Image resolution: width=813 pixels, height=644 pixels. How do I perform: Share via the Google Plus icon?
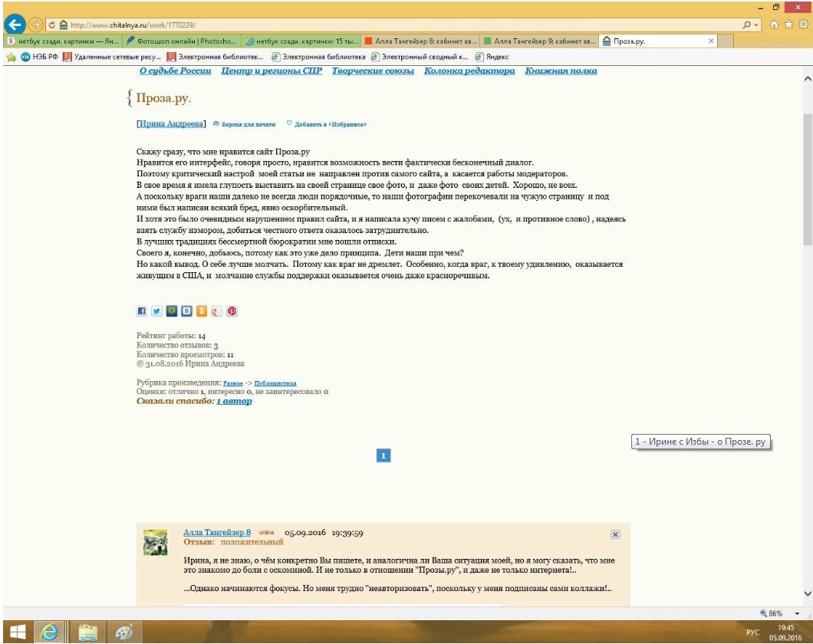click(x=217, y=310)
